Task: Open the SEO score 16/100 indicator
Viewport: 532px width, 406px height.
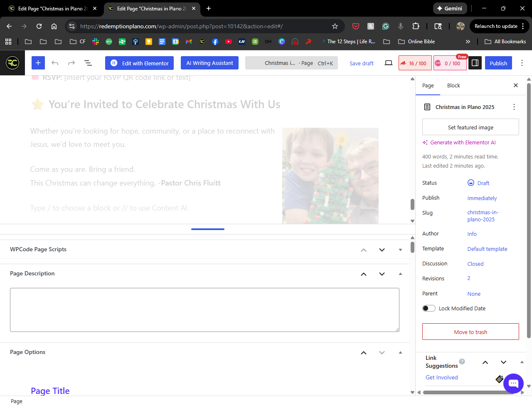Action: (x=414, y=63)
